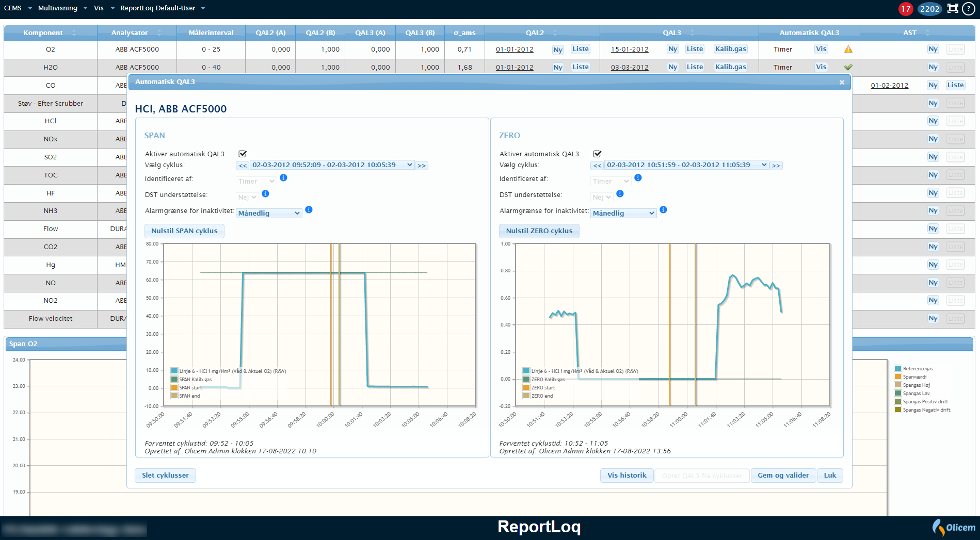Click info icon next to ZERO Identificeret af
Screen dimensions: 980x540
(x=638, y=178)
